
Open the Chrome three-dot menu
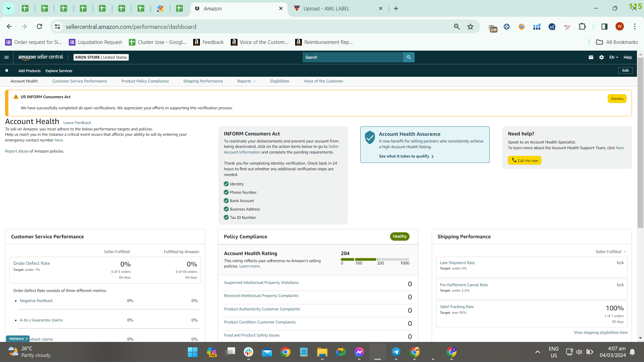(635, 27)
